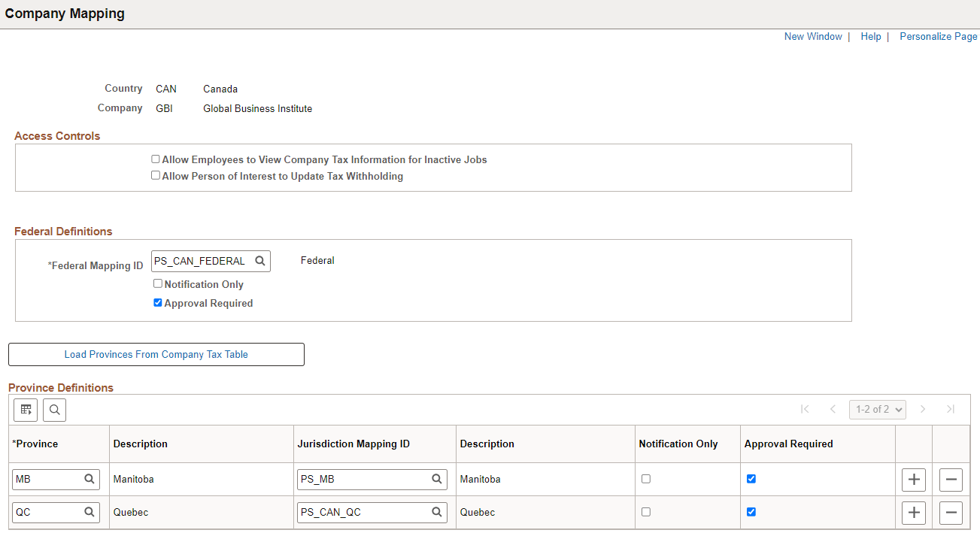Open the grid personalize action icon

pos(26,410)
